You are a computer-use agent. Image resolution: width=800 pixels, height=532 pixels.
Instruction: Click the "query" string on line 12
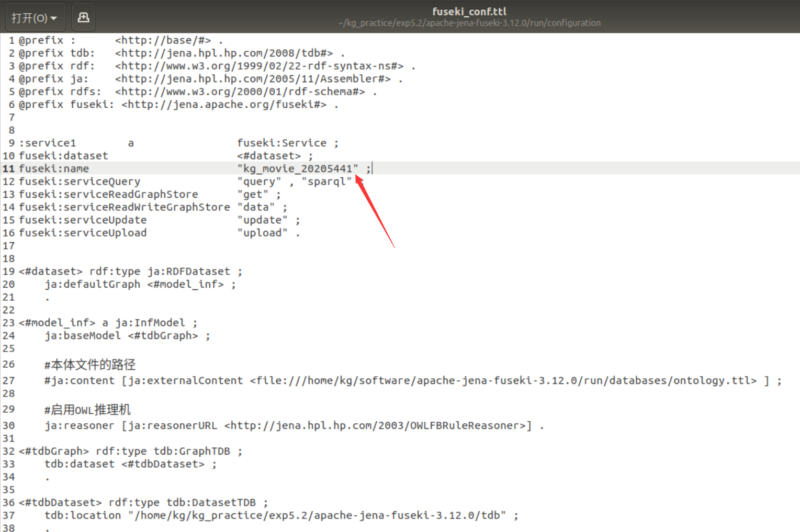pos(259,182)
